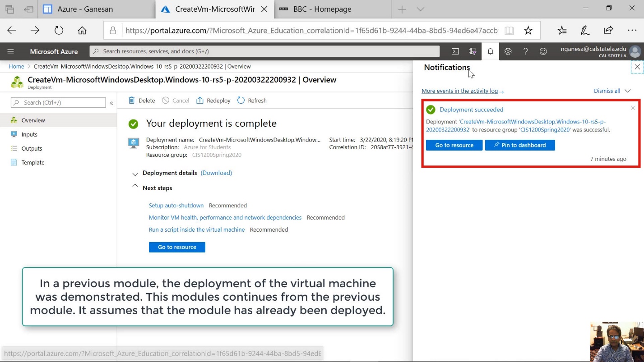The width and height of the screenshot is (644, 362).
Task: Click Pin to dashboard button
Action: [520, 145]
